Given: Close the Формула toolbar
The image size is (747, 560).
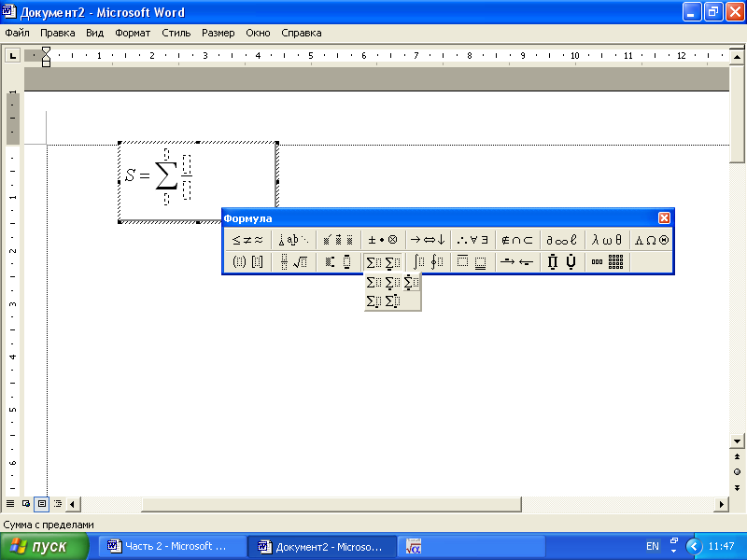Looking at the screenshot, I should click(x=664, y=218).
